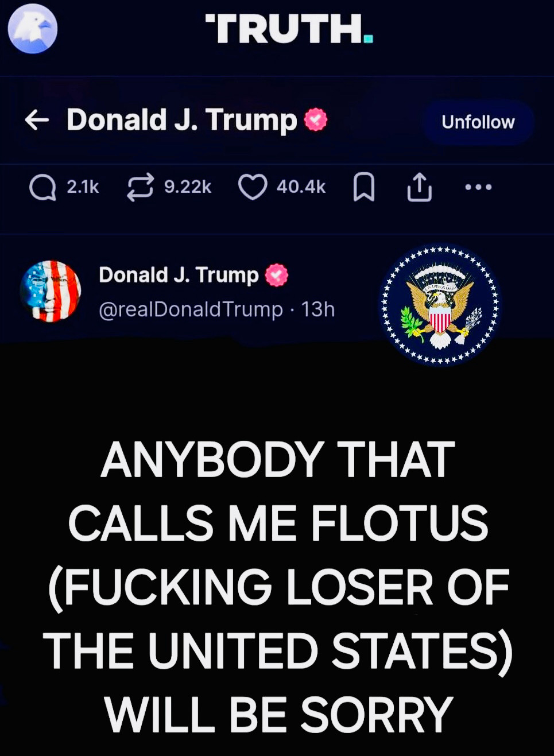Click the verified badge beside the author's name
Screen dimensions: 554x756
coord(276,275)
